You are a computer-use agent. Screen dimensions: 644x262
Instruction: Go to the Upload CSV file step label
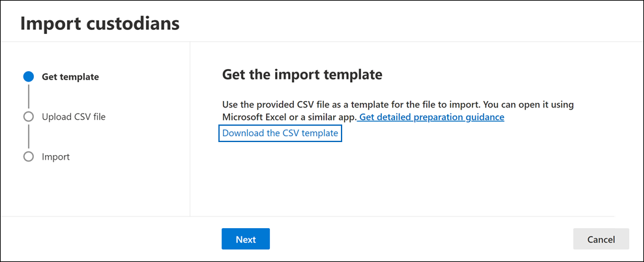[x=74, y=117]
